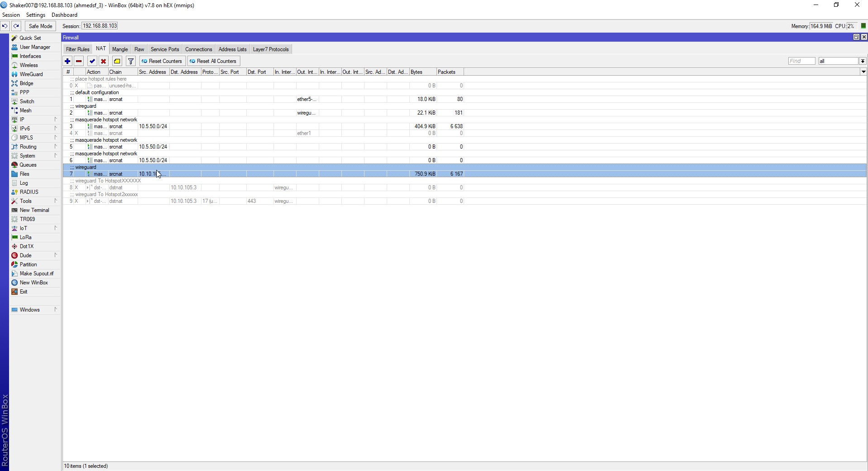Screen dimensions: 868x471
Task: Open column selector dropdown arrow
Action: pyautogui.click(x=863, y=72)
